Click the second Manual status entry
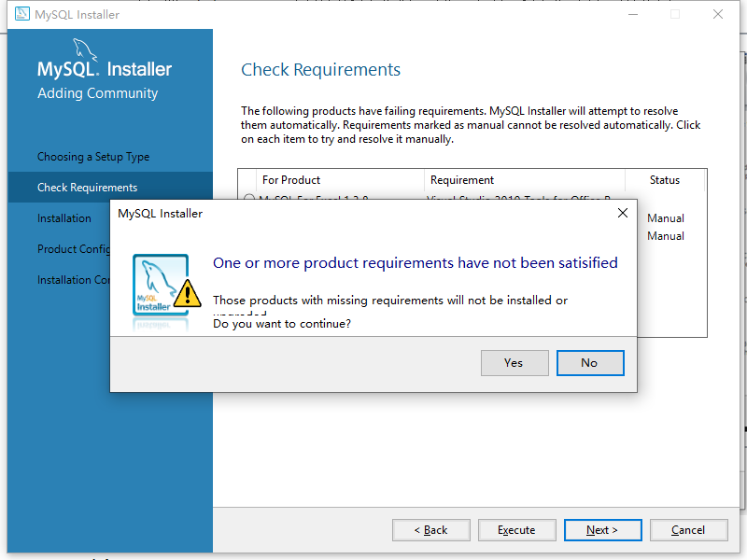The image size is (747, 560). coord(666,236)
